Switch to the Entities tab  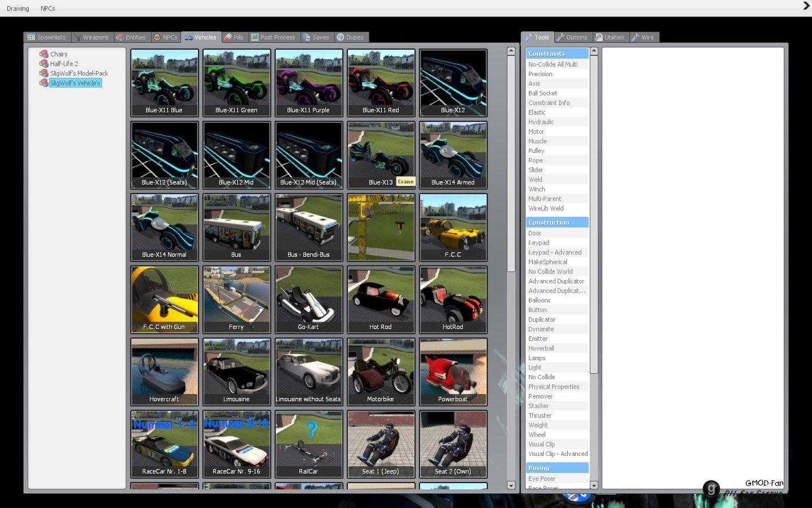[x=131, y=37]
